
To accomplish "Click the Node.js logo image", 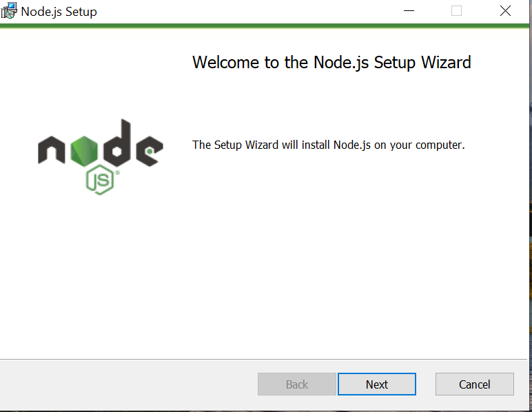I will (x=101, y=157).
